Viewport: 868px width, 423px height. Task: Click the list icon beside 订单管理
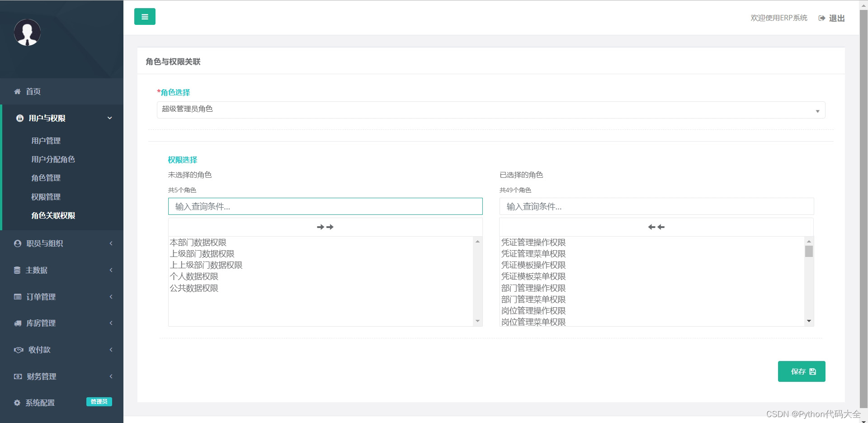coord(18,297)
